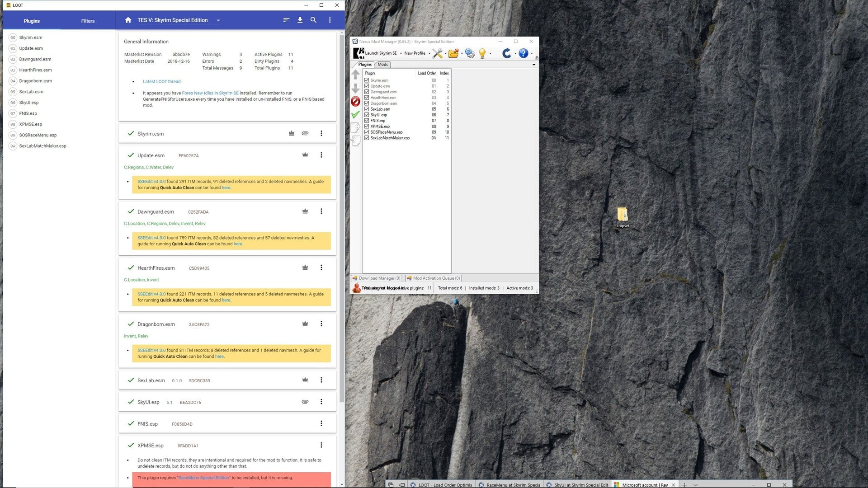Click NMM green enable all plugins checkmark
Image resolution: width=868 pixels, height=488 pixels.
(x=356, y=114)
